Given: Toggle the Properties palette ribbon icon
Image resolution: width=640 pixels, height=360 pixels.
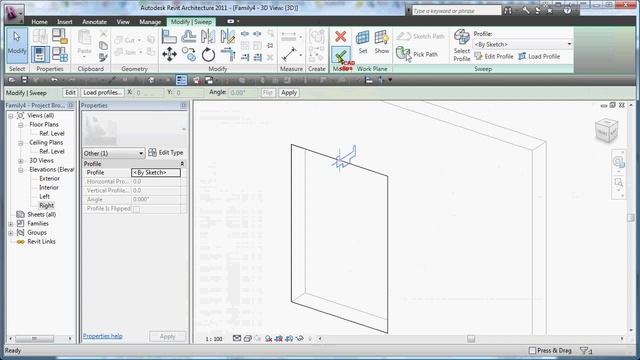Looking at the screenshot, I should coord(40,54).
